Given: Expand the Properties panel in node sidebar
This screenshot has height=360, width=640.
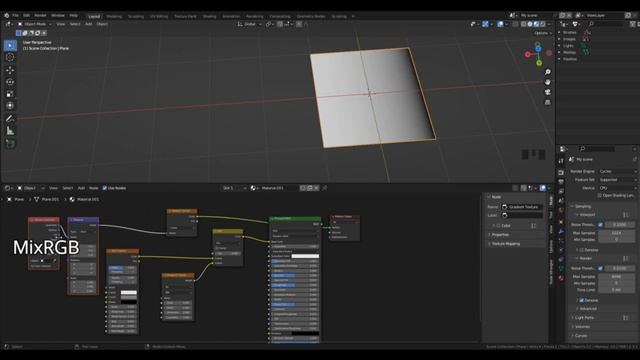Looking at the screenshot, I should pyautogui.click(x=499, y=235).
